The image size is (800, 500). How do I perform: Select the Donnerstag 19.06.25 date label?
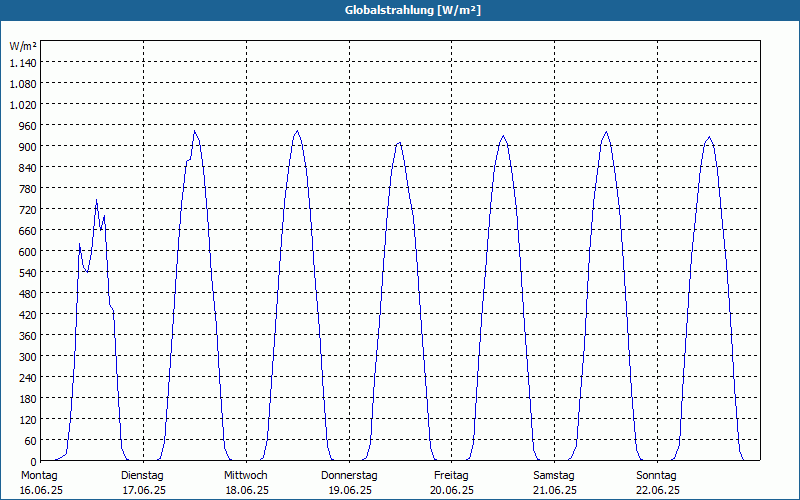tap(349, 483)
